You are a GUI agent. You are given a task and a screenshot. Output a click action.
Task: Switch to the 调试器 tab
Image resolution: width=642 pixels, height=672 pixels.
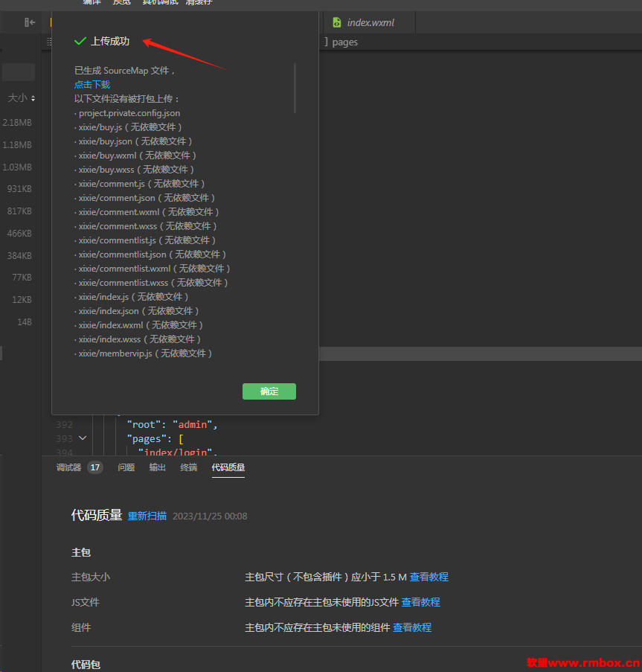[x=68, y=467]
